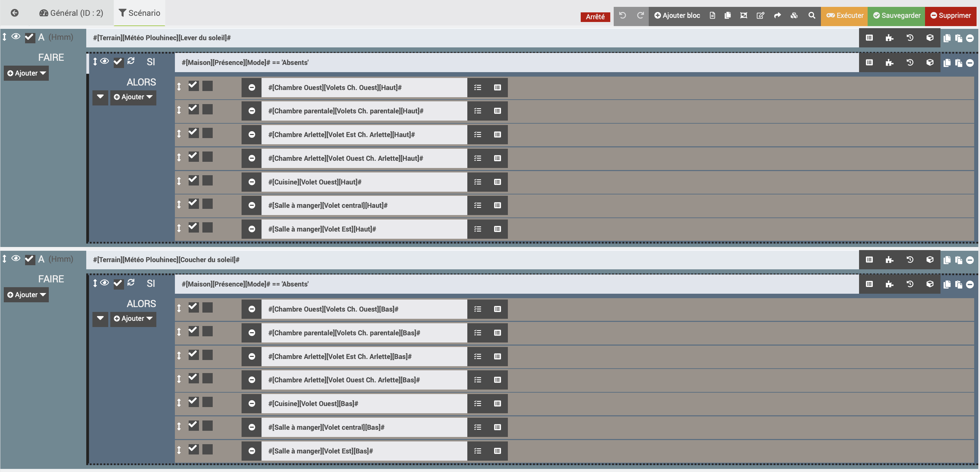Viewport: 980px width, 472px height.
Task: Click the curved forward arrow in the toolbar
Action: pyautogui.click(x=777, y=15)
